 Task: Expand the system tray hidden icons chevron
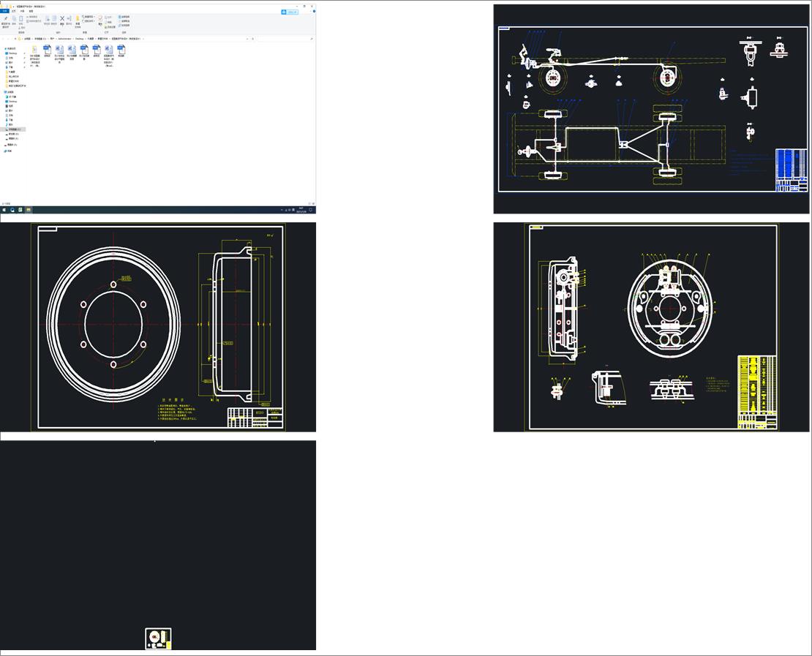282,210
